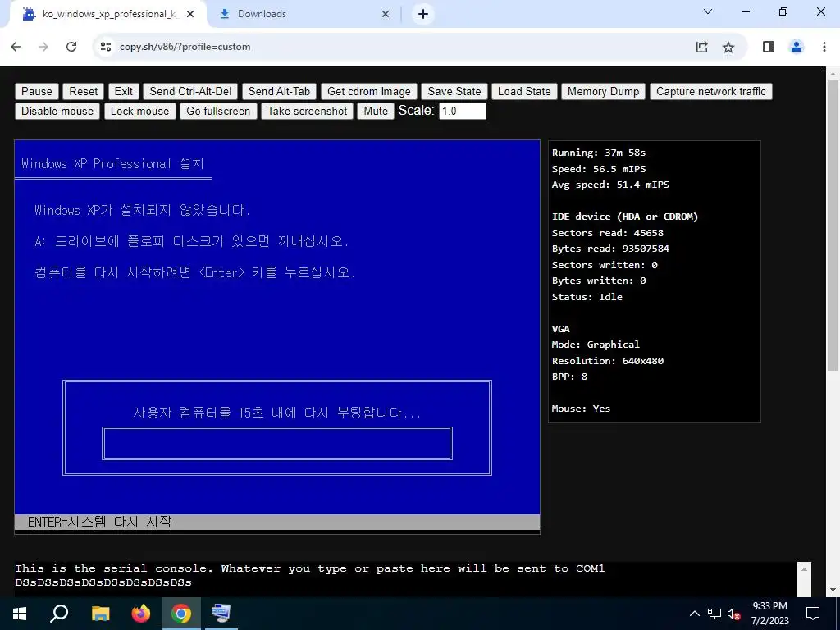Open the Windows Start menu

tap(20, 614)
